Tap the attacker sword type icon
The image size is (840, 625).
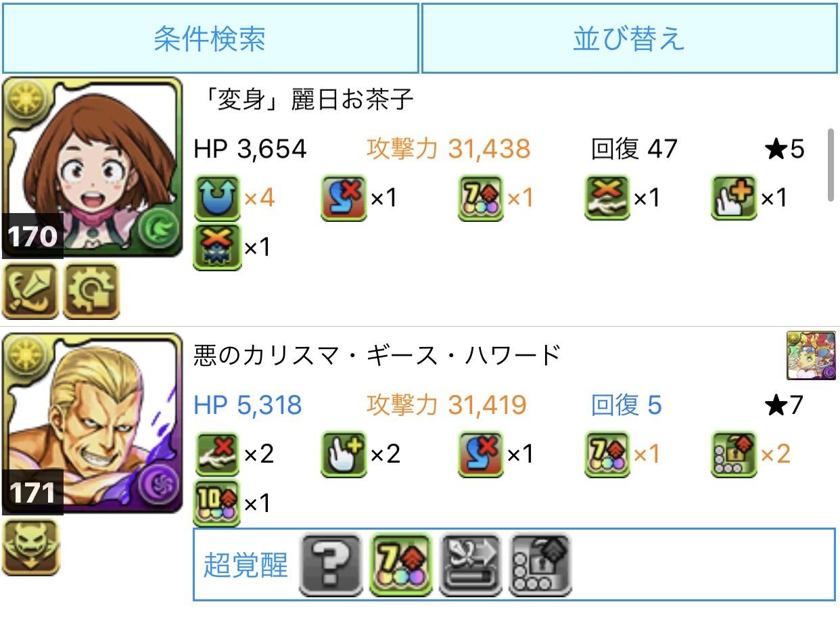pyautogui.click(x=31, y=291)
